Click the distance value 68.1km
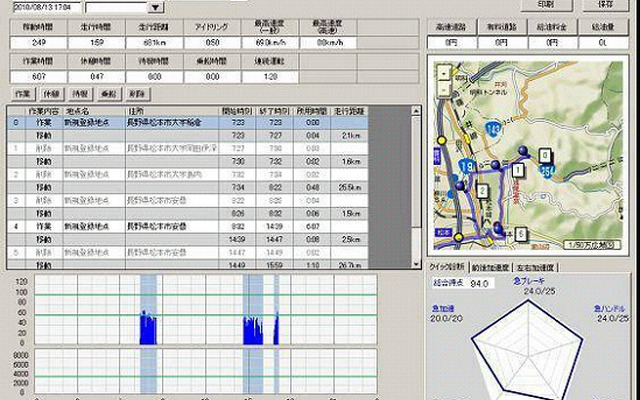Viewport: 640px width, 400px height. pos(154,42)
